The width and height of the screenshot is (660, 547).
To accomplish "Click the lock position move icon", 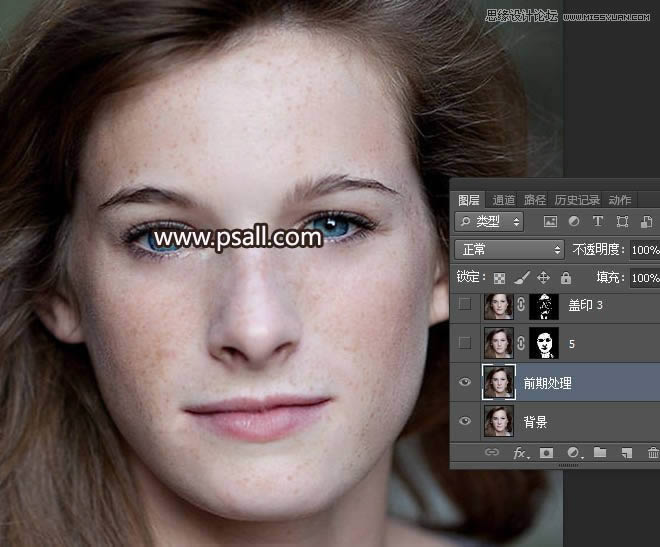I will coord(544,277).
